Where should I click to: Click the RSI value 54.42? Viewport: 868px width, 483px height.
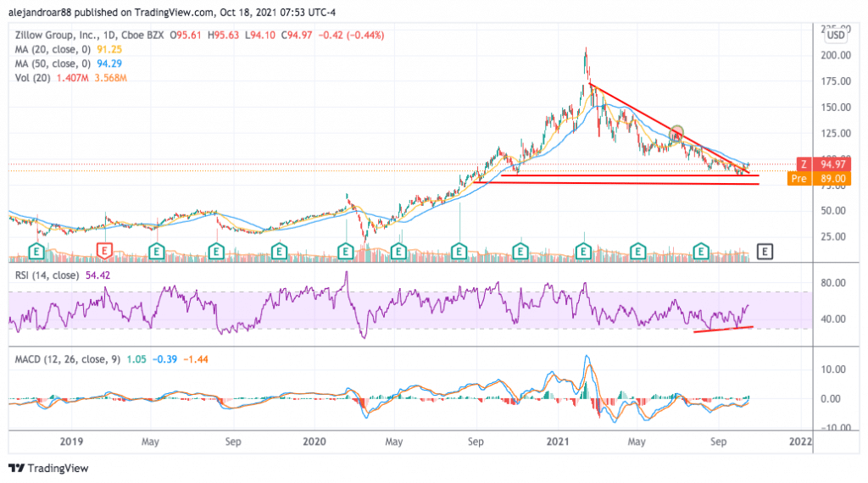tap(98, 275)
